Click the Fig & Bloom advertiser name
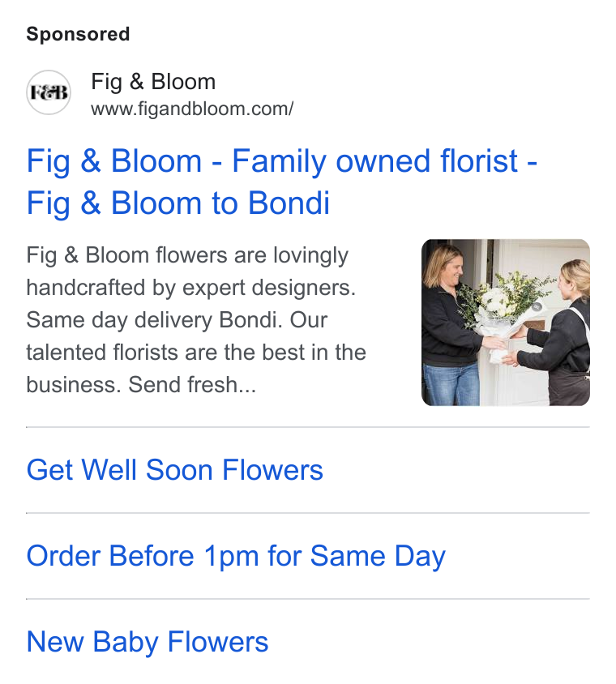This screenshot has height=684, width=616. pos(153,82)
